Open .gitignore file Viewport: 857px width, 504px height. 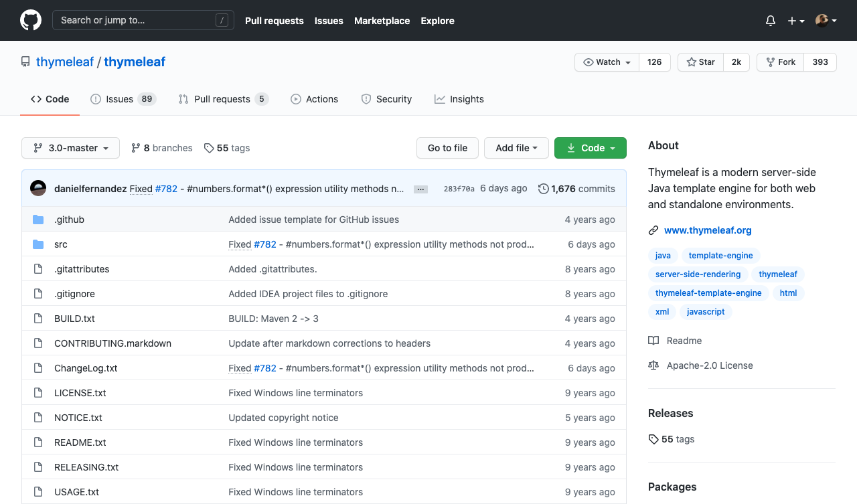coord(74,294)
